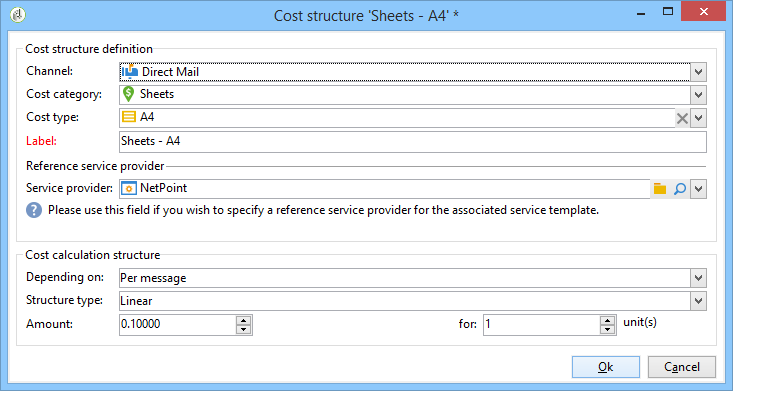Click the NetPoint service provider icon
This screenshot has width=762, height=420.
pyautogui.click(x=128, y=188)
